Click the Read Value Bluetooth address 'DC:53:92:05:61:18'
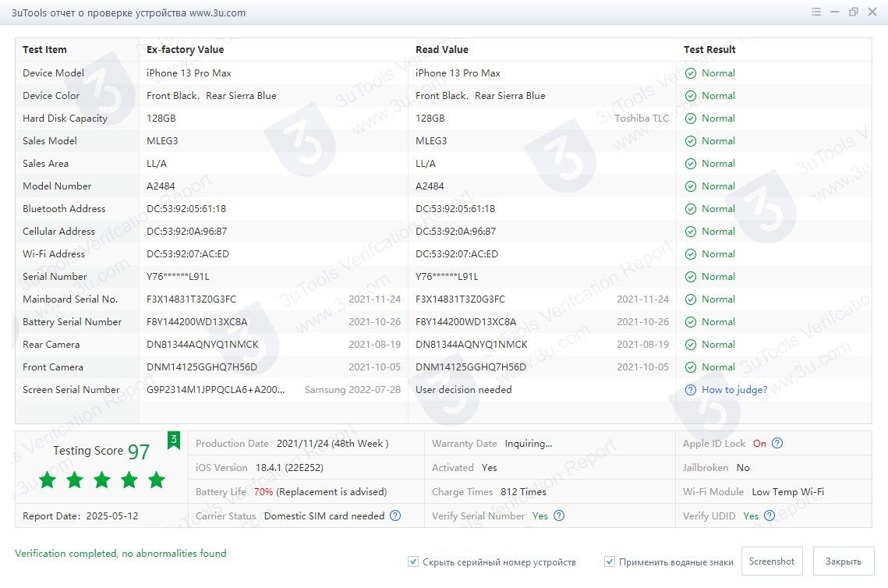 pos(455,209)
